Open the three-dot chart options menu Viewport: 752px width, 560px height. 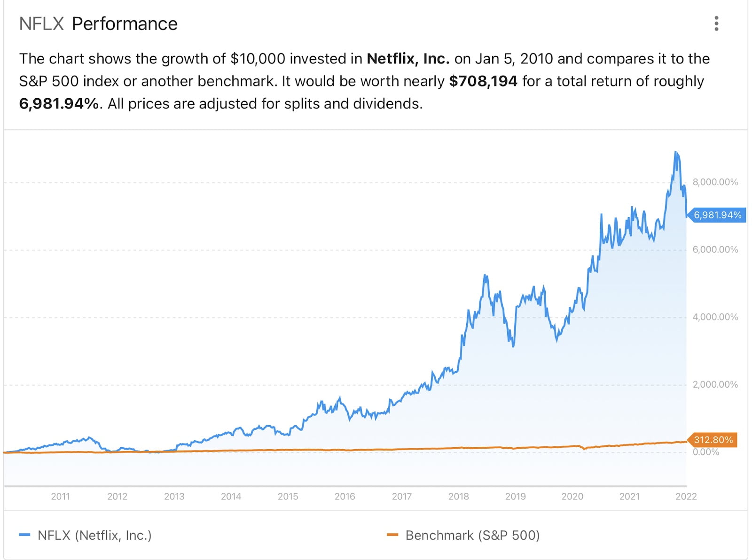point(716,23)
